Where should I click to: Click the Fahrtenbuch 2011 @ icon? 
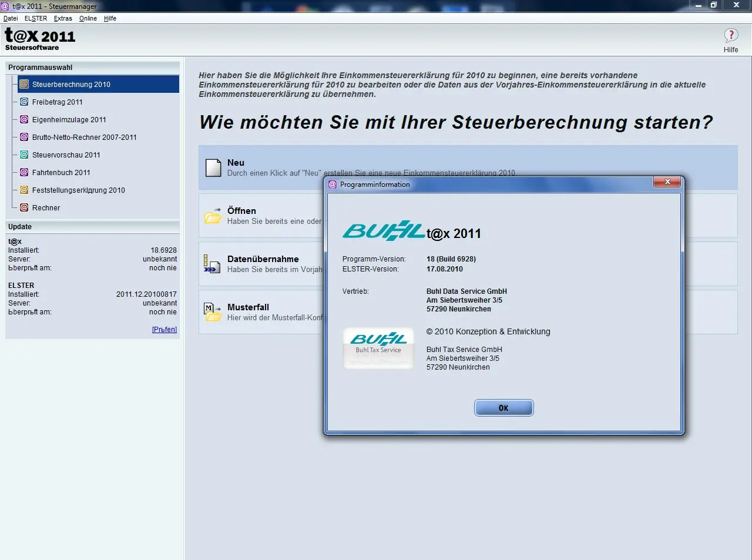[x=24, y=172]
